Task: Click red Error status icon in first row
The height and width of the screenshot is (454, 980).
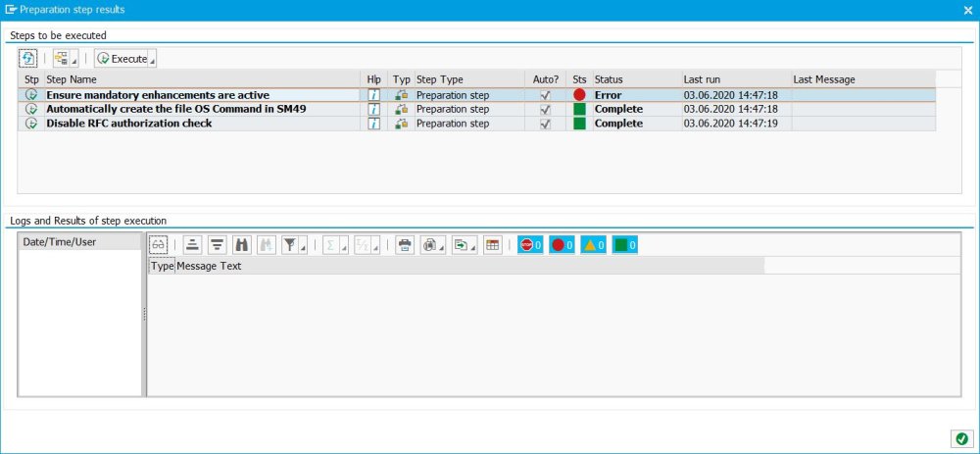Action: coord(579,95)
